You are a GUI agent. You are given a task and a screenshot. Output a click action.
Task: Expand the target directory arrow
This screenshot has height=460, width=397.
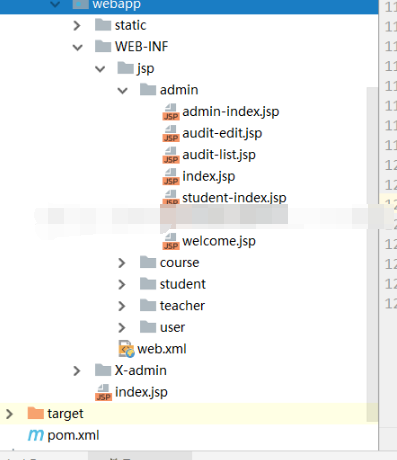pyautogui.click(x=10, y=414)
